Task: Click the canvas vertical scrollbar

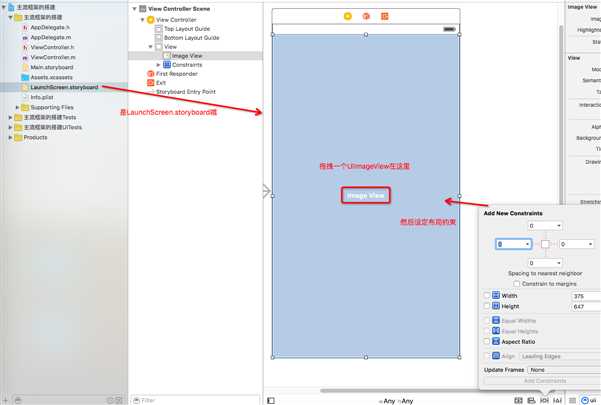Action: pos(561,115)
